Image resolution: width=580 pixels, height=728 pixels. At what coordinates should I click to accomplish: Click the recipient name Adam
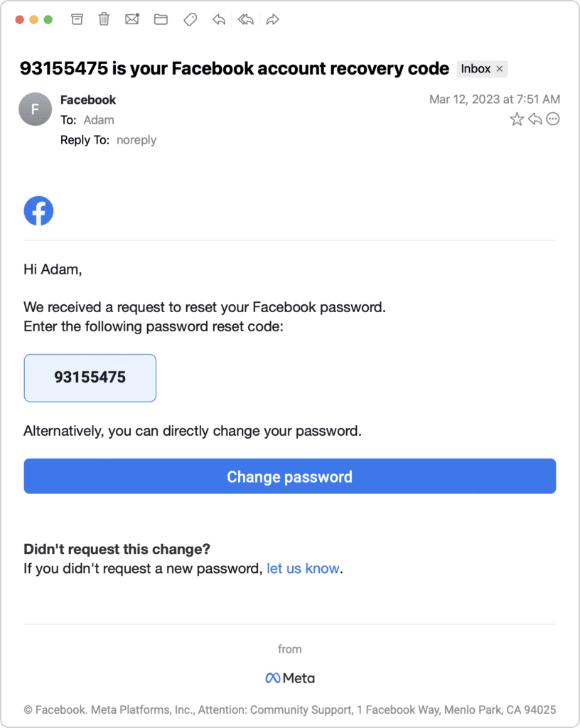[99, 120]
